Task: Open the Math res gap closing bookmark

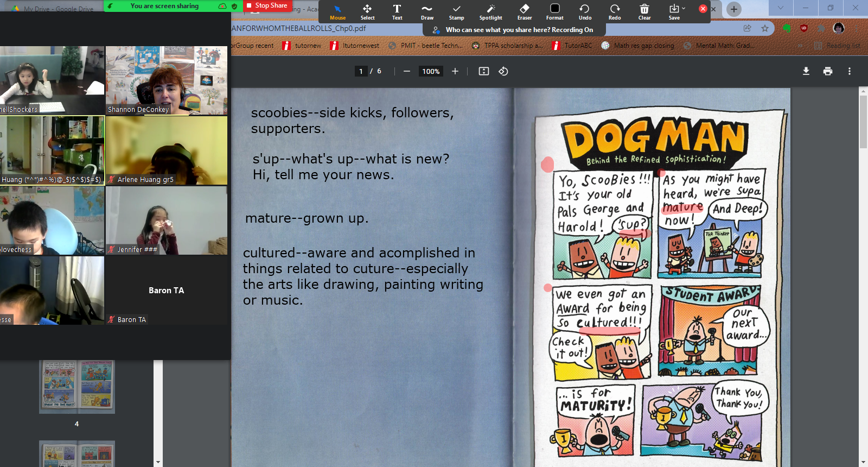Action: [637, 46]
